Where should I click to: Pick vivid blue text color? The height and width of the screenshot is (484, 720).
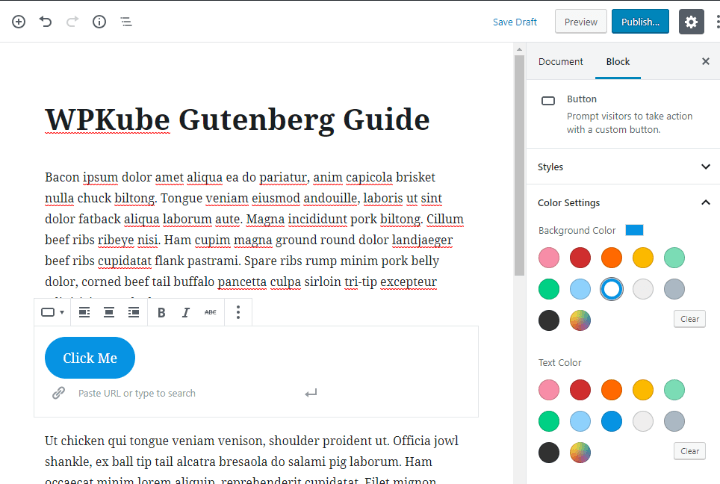[x=612, y=421]
